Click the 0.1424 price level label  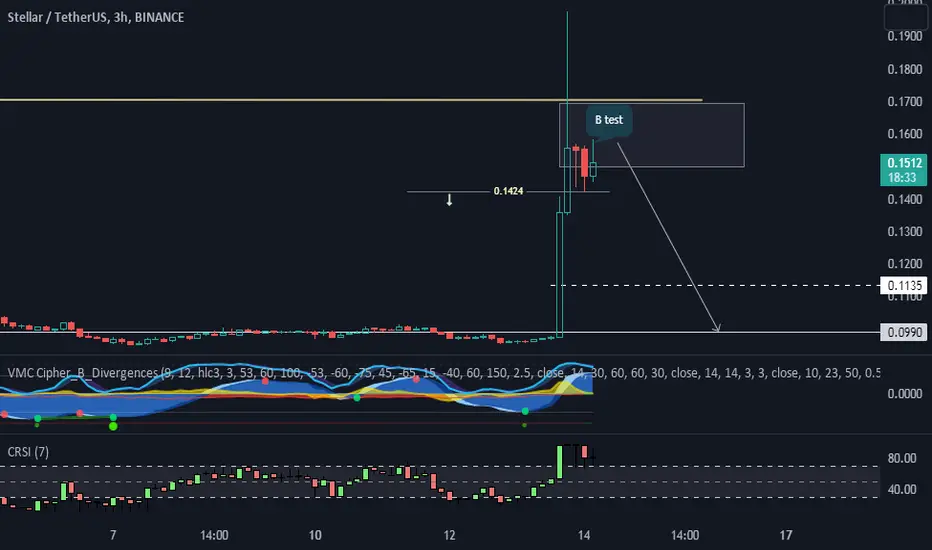click(x=508, y=191)
